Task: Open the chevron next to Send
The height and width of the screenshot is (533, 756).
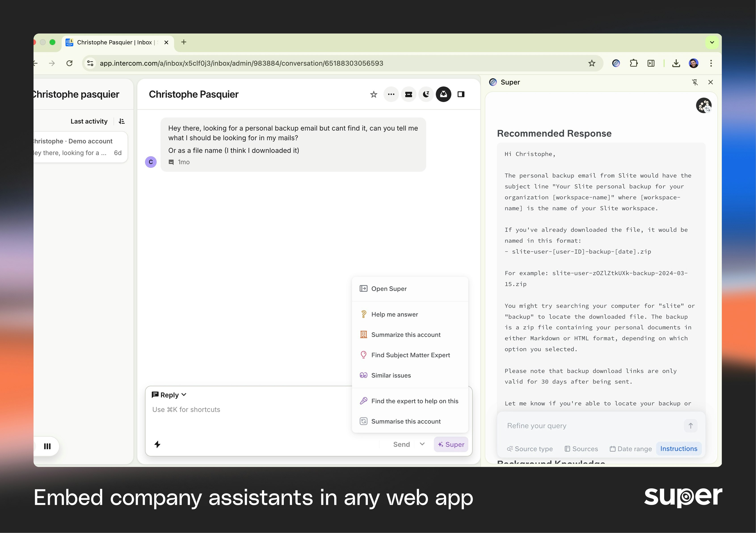Action: 422,444
